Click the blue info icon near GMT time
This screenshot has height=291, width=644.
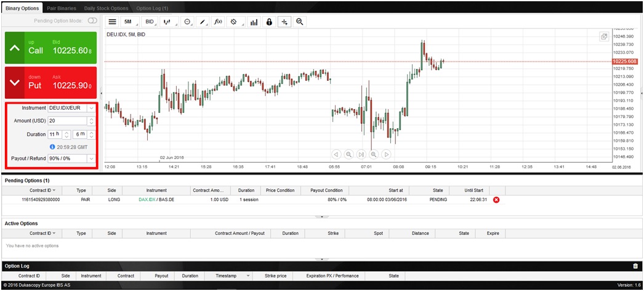click(52, 147)
